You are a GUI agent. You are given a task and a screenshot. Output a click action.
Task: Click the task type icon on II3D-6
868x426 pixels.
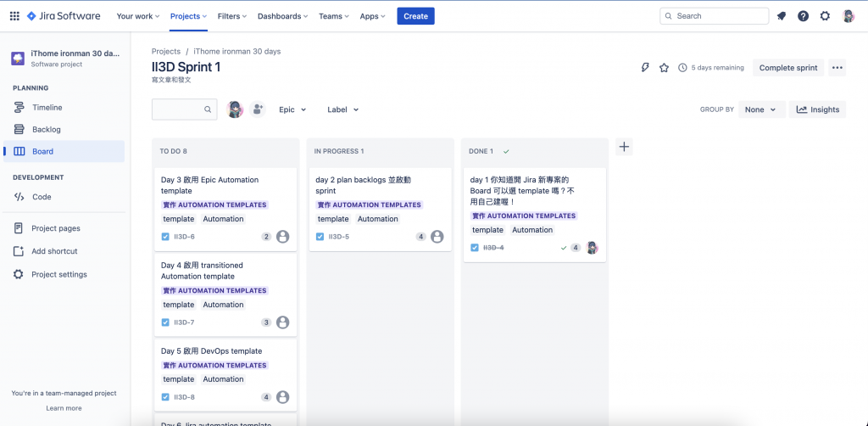[165, 237]
